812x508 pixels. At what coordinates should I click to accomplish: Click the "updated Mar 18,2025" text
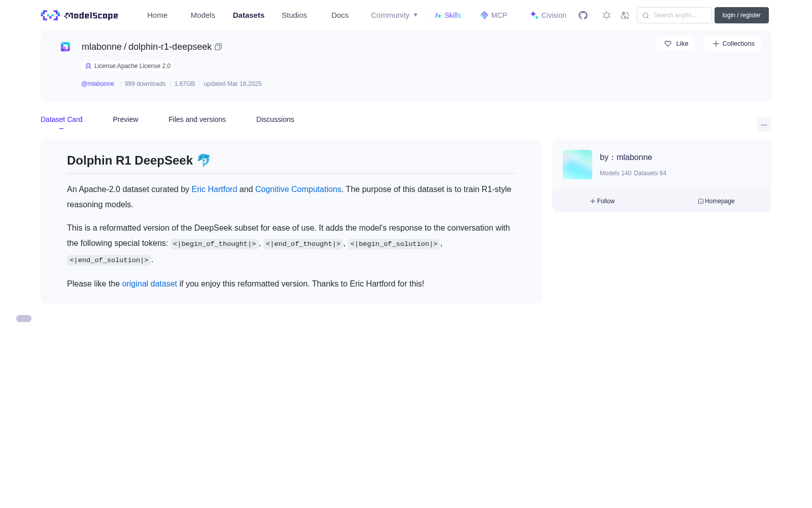(232, 84)
